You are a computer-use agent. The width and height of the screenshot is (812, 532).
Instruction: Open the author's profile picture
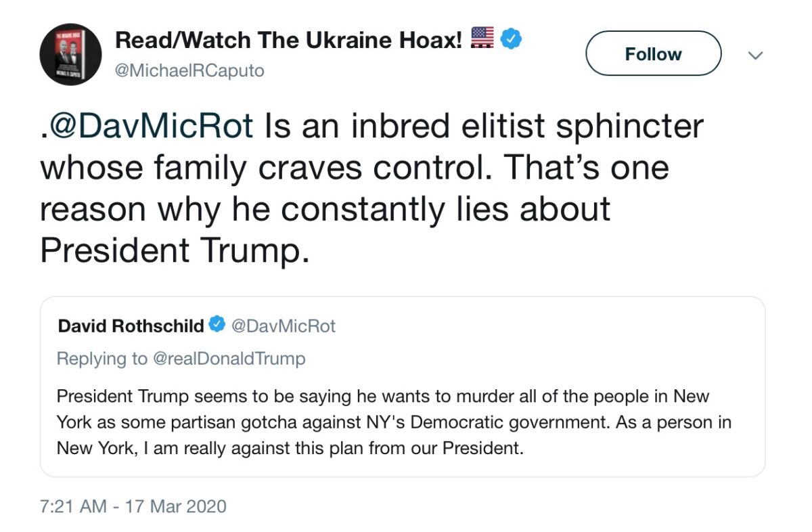[x=71, y=54]
